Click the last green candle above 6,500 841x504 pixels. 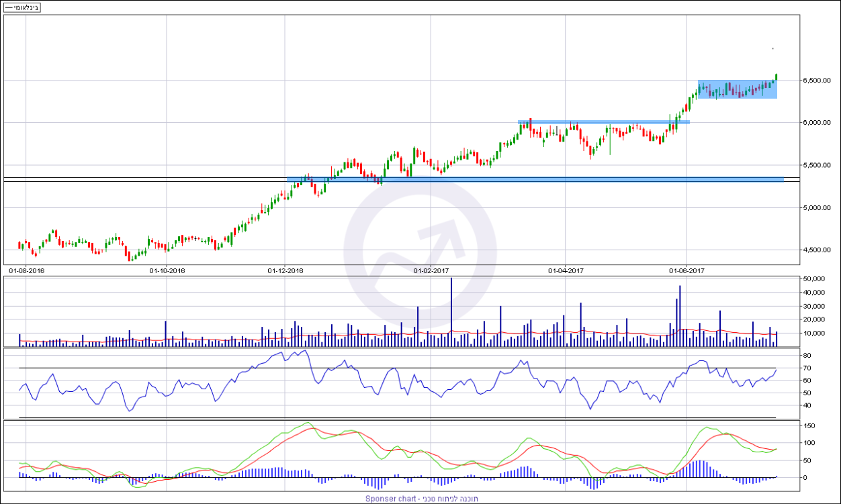(x=777, y=77)
